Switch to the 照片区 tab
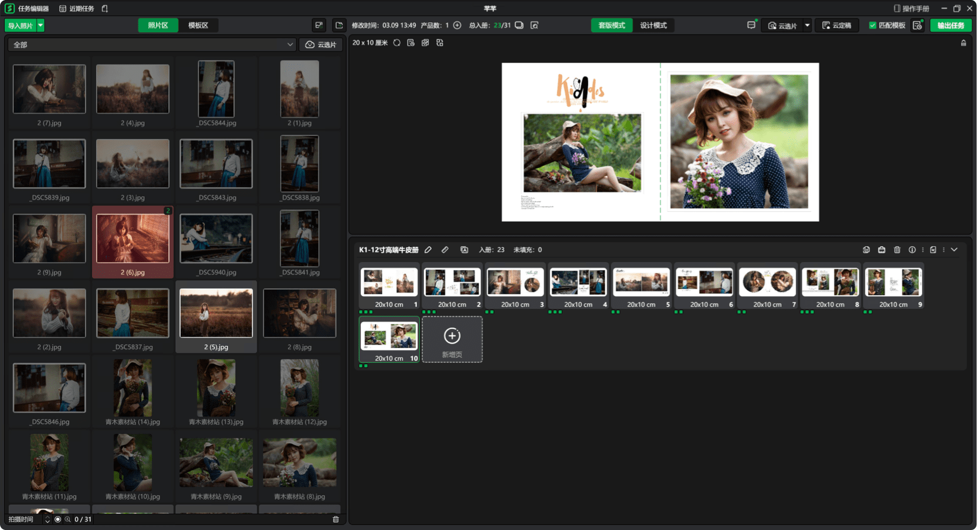The width and height of the screenshot is (980, 530). (158, 25)
